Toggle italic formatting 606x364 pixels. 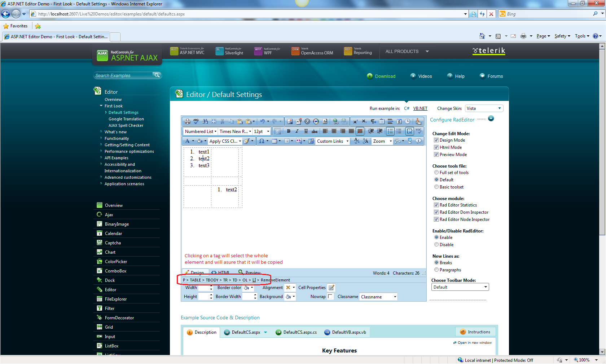tap(297, 131)
